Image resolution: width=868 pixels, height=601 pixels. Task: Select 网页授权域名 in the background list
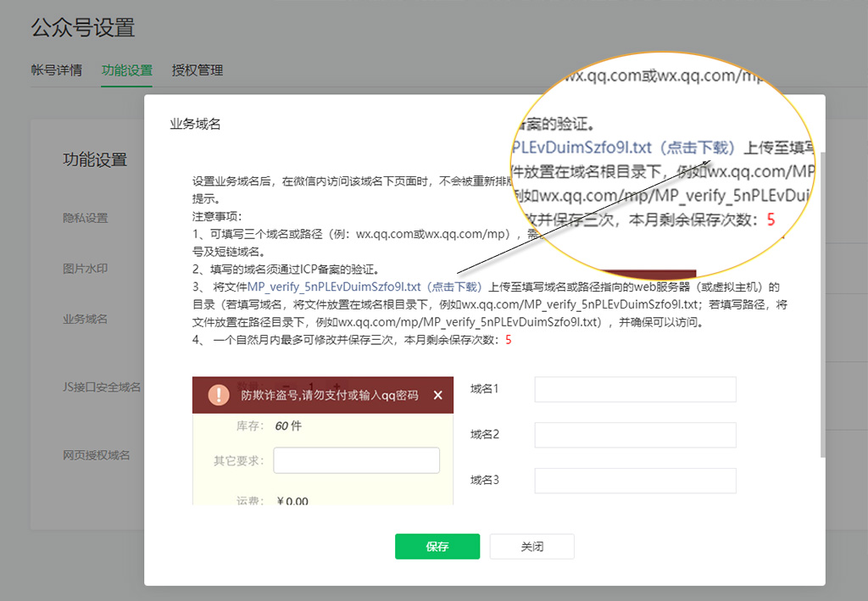(97, 455)
